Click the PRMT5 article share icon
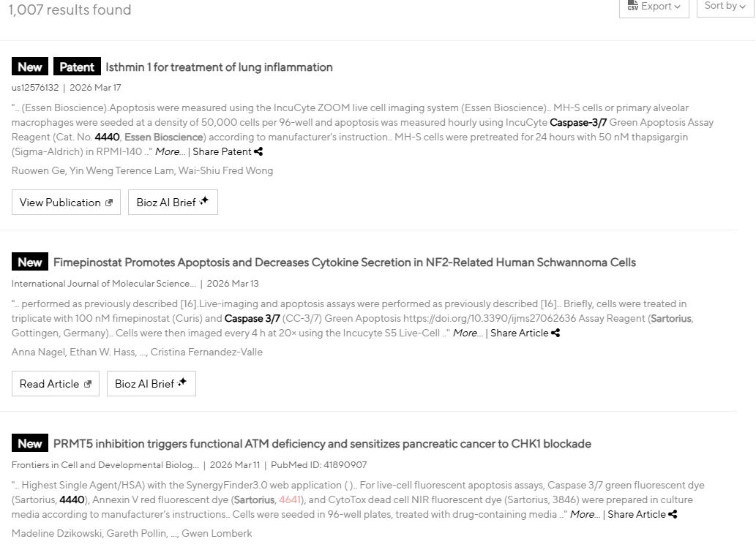Image resolution: width=756 pixels, height=547 pixels. pos(673,515)
